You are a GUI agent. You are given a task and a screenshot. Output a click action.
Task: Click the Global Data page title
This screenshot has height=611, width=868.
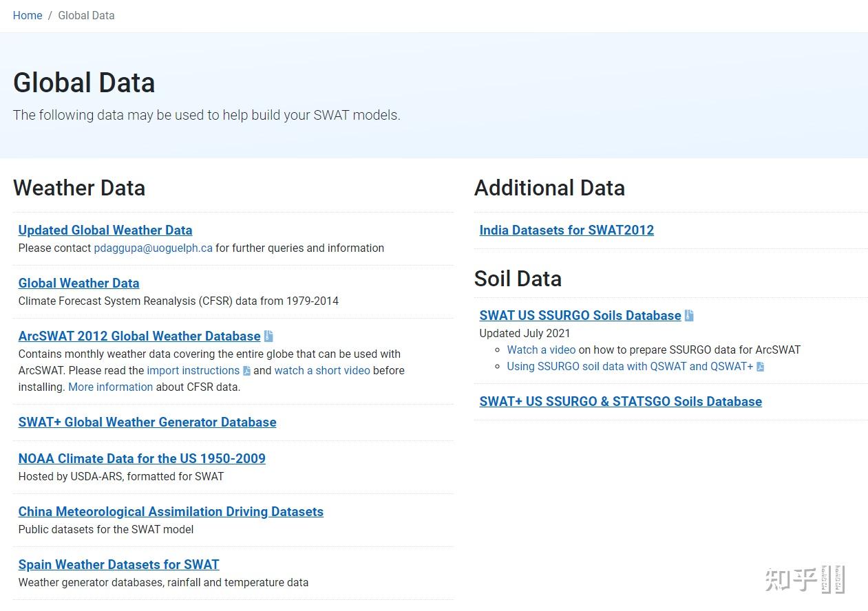pyautogui.click(x=84, y=83)
